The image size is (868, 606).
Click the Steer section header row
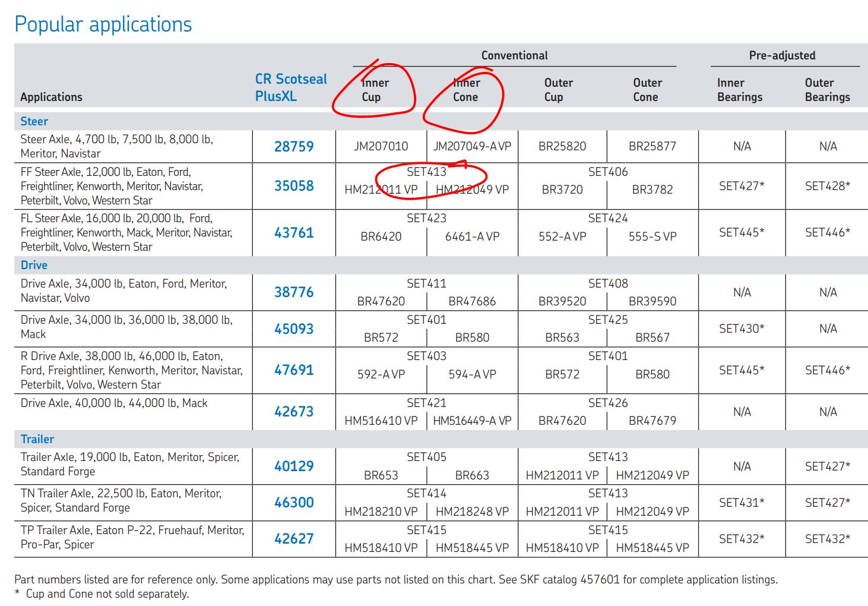(x=34, y=121)
